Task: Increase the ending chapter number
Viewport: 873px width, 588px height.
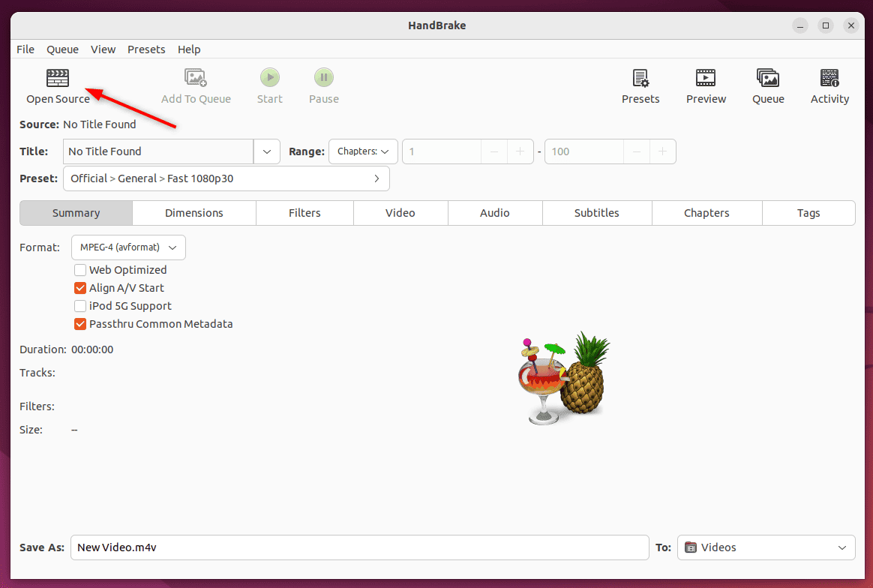Action: [662, 151]
